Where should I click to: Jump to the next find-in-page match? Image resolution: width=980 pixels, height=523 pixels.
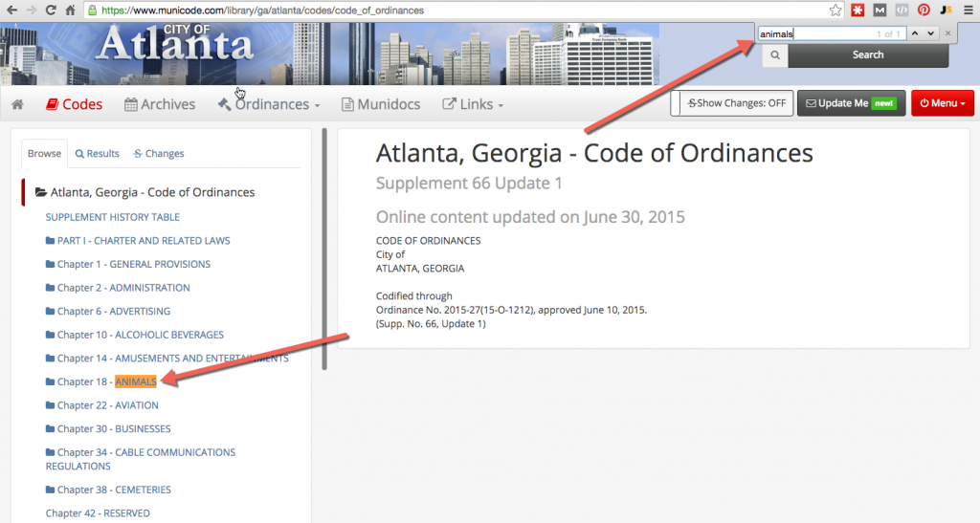pos(930,33)
